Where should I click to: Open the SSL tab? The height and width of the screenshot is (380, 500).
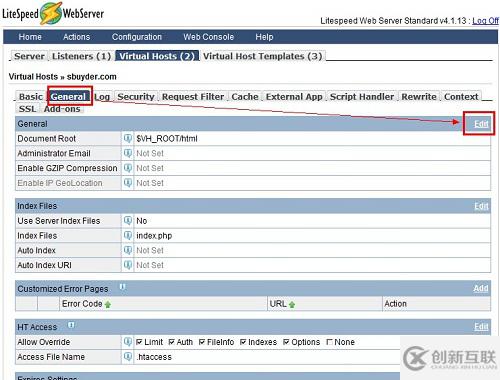[27, 109]
